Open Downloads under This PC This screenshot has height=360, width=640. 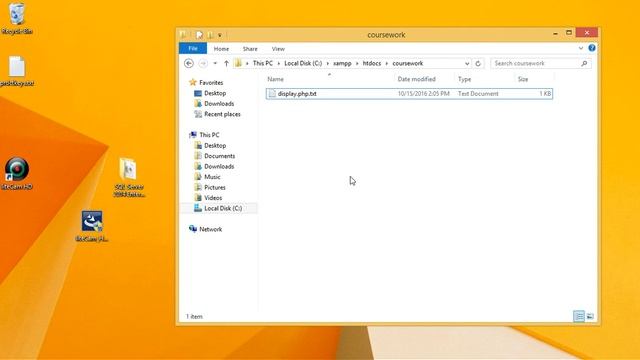(x=219, y=167)
